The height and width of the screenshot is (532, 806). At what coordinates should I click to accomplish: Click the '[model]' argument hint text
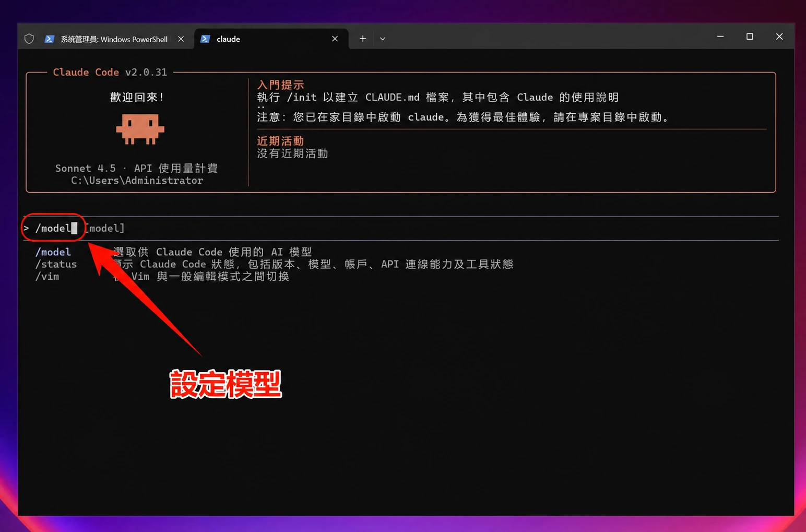[105, 228]
